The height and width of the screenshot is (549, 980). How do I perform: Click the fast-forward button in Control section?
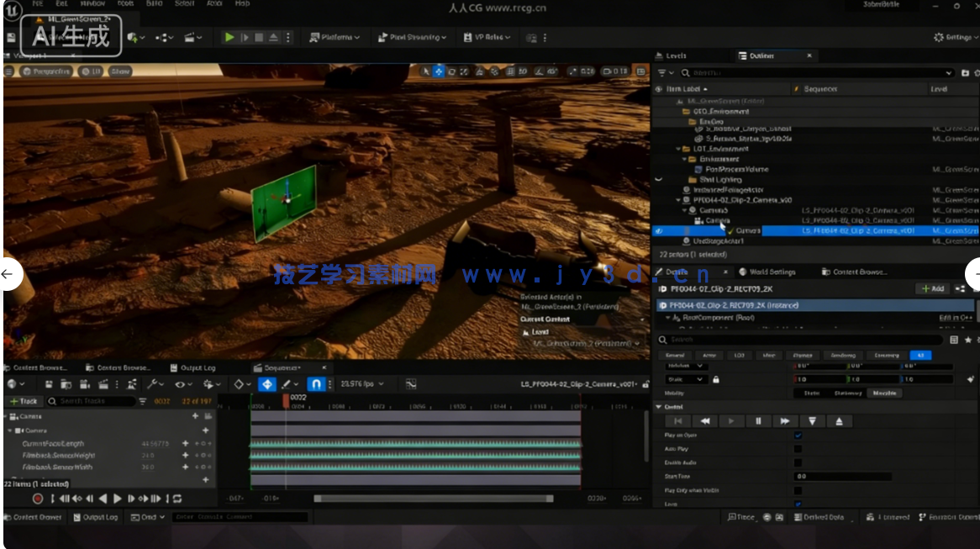click(785, 421)
